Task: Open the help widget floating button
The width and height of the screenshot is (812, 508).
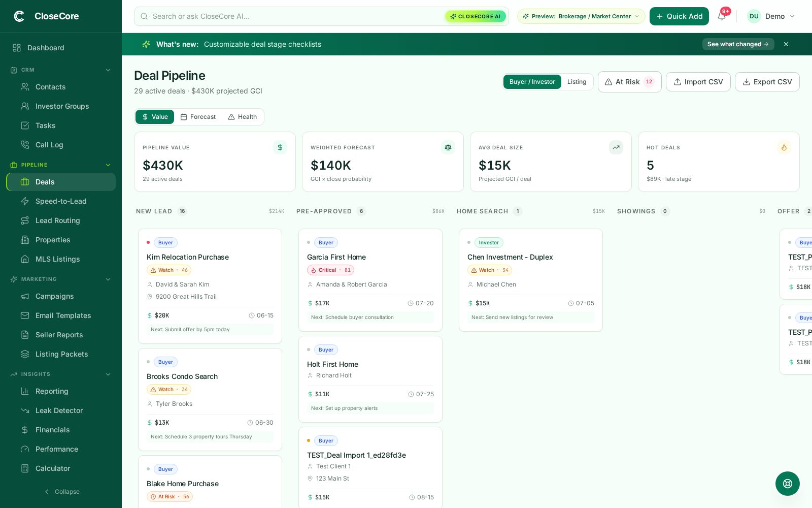Action: click(x=787, y=484)
